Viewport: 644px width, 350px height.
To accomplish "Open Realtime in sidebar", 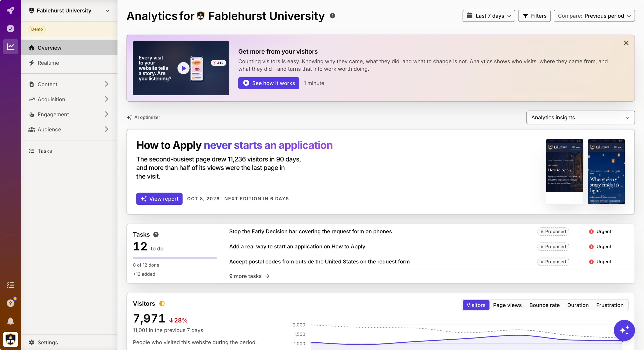I will click(69, 63).
